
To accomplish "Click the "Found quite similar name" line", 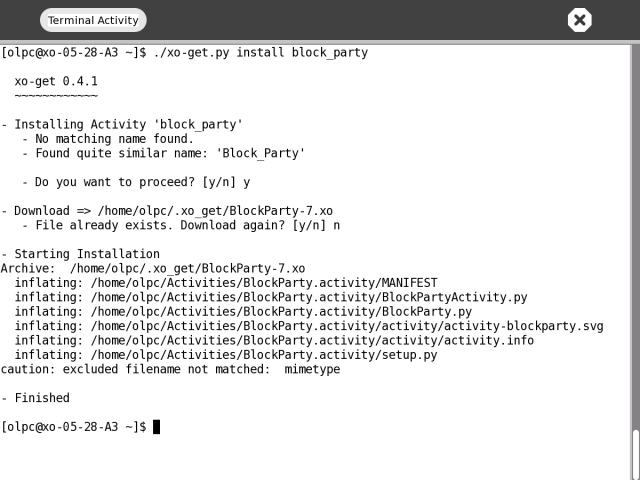I will point(169,154).
